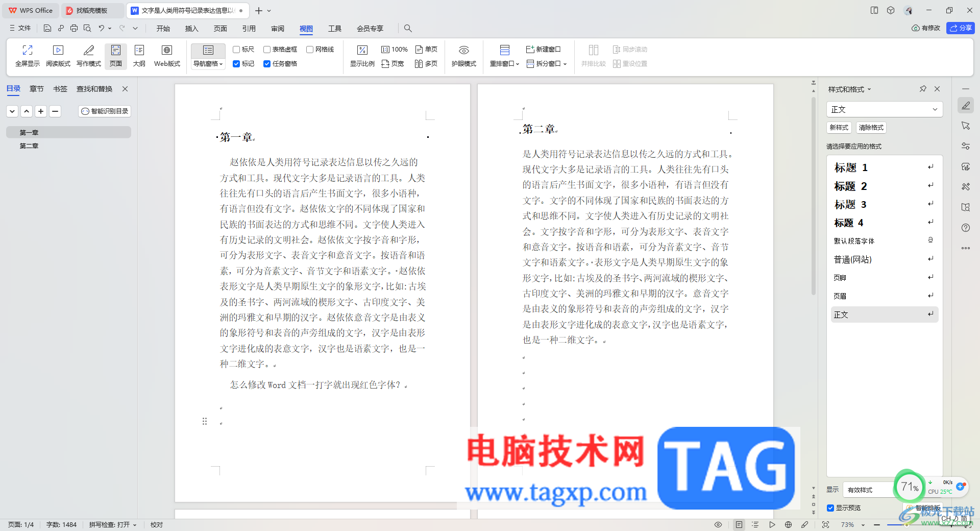Click the 找稻壳模板 tab
The height and width of the screenshot is (531, 980).
click(x=92, y=10)
